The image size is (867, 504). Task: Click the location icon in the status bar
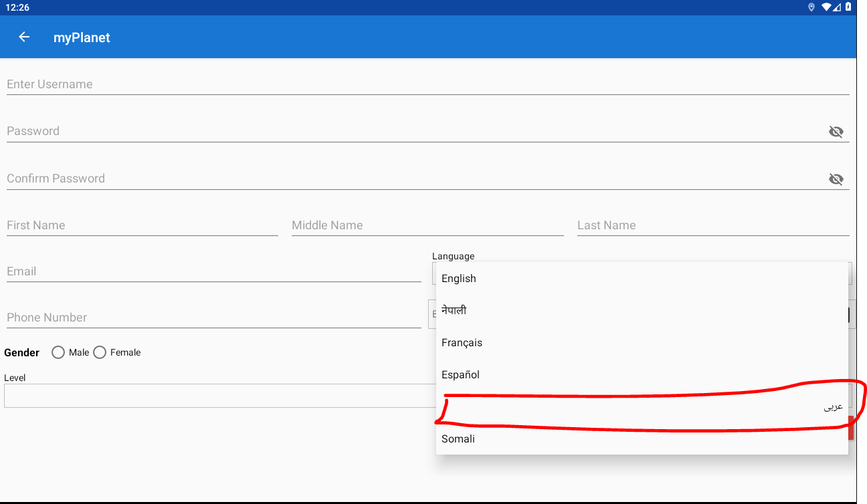coord(812,7)
